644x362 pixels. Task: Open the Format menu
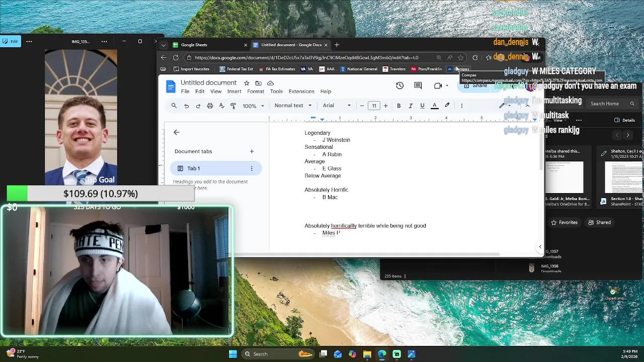256,92
